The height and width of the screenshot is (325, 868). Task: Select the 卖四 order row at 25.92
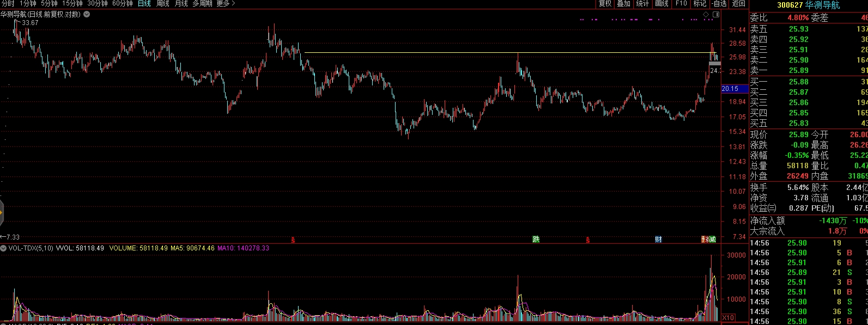(809, 39)
